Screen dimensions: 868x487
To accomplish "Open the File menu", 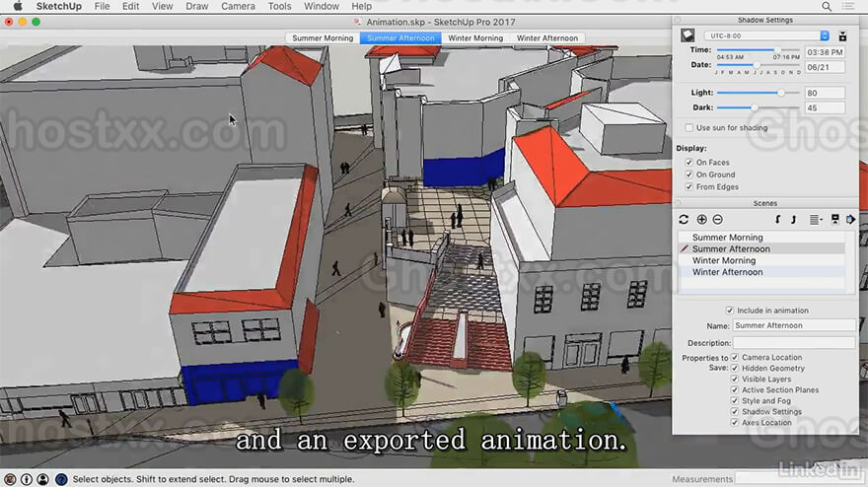I will point(102,6).
